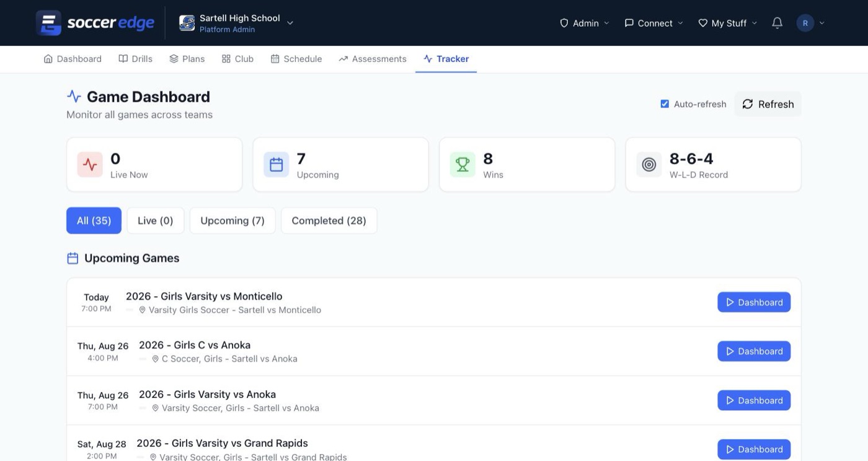868x461 pixels.
Task: Click the Sartell High School crest icon
Action: click(187, 23)
